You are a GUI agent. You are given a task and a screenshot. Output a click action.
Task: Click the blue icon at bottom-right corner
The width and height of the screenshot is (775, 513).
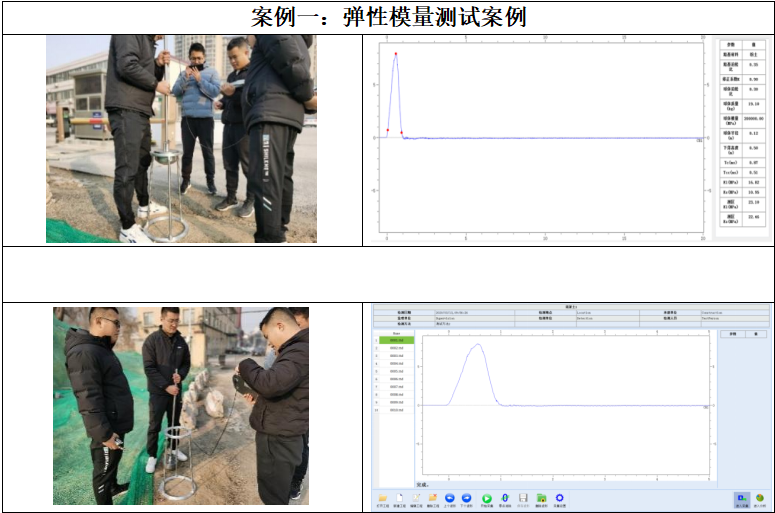(741, 497)
